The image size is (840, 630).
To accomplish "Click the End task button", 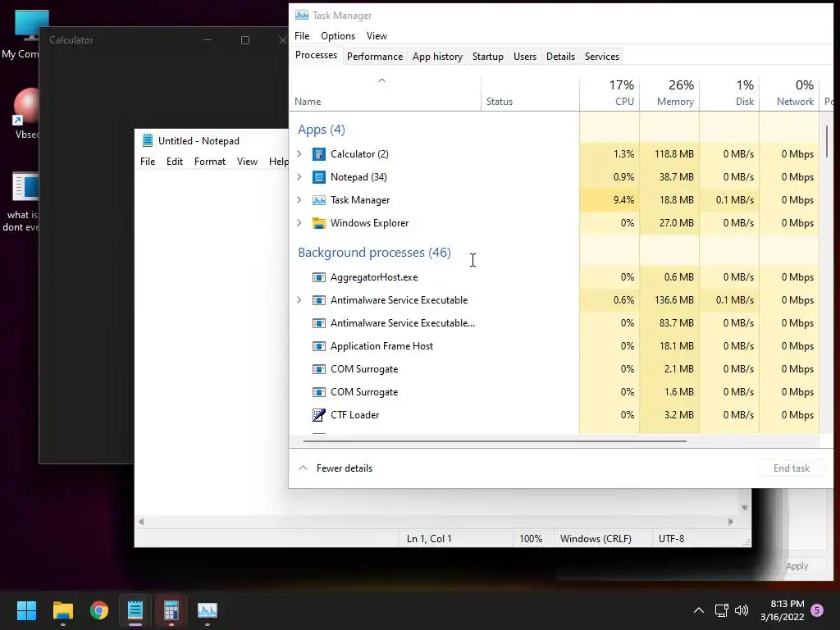I will [x=792, y=468].
